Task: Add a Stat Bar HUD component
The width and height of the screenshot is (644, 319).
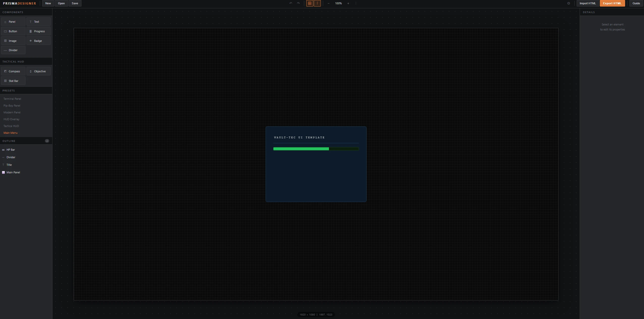Action: point(13,81)
